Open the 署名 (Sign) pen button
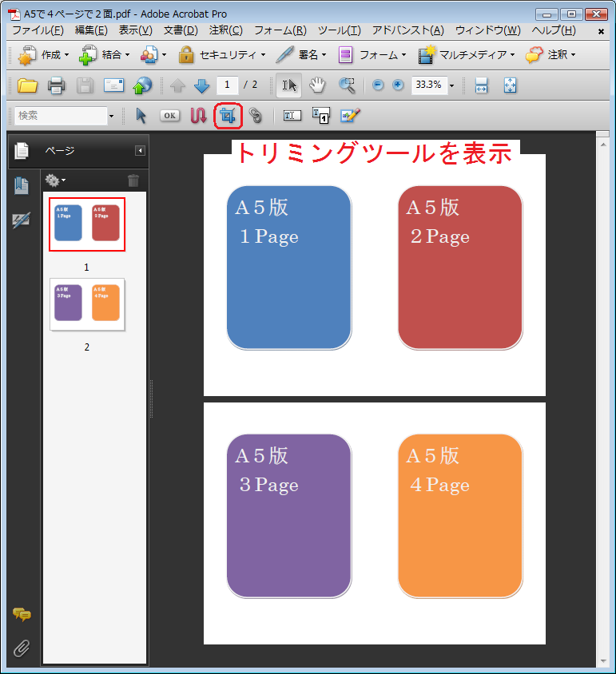This screenshot has width=616, height=674. [301, 55]
